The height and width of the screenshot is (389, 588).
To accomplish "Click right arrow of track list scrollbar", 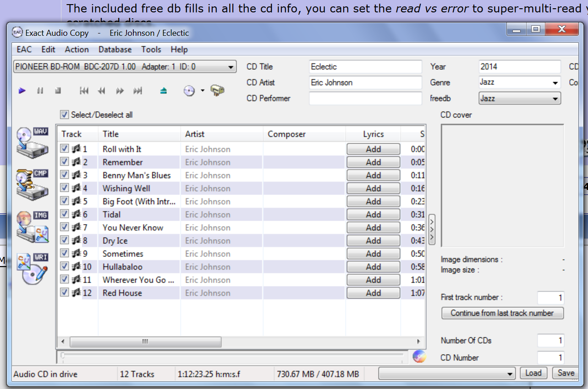I will coord(418,342).
